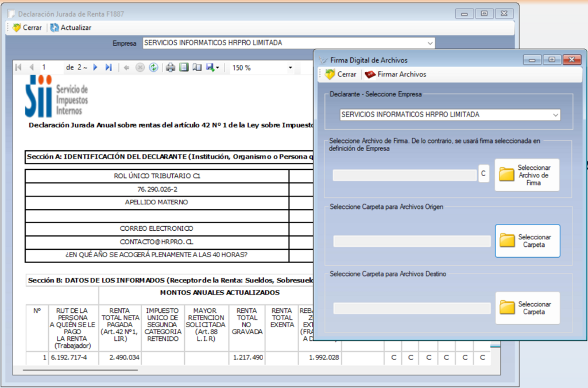Viewport: 588px width, 388px height.
Task: Print the report using printer icon
Action: [171, 68]
